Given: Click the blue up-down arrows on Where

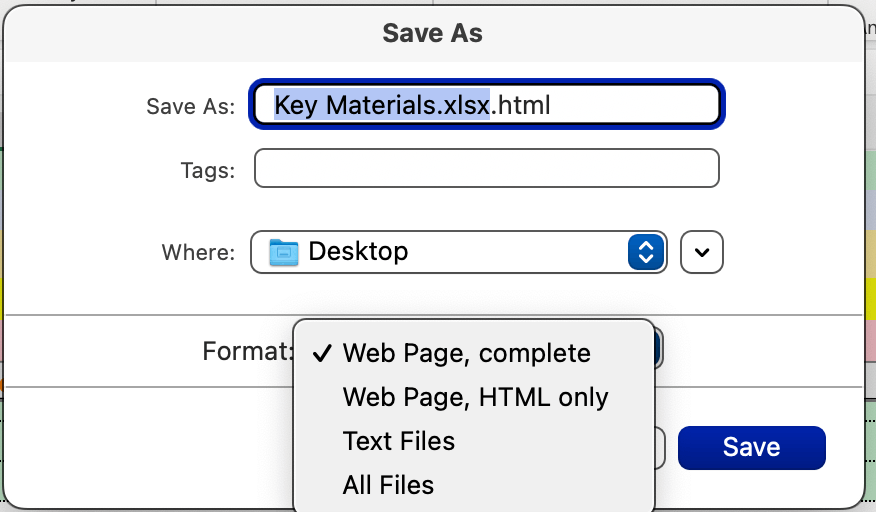Looking at the screenshot, I should (646, 252).
